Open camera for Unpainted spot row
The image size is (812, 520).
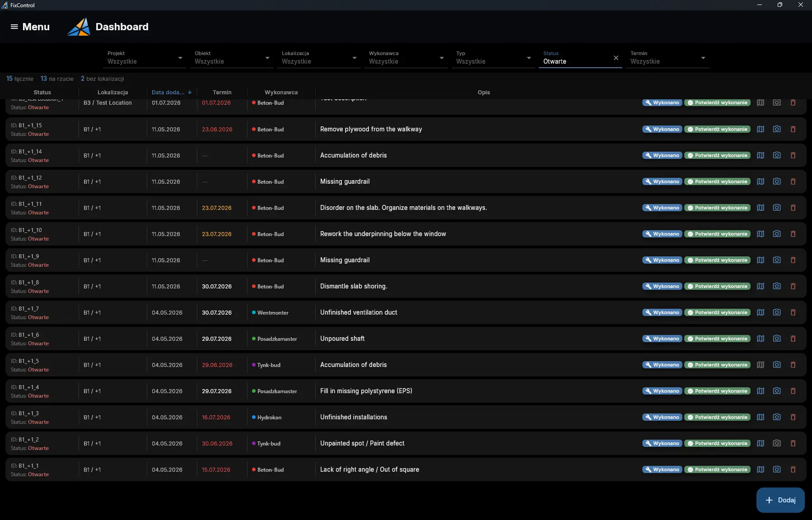pos(777,443)
